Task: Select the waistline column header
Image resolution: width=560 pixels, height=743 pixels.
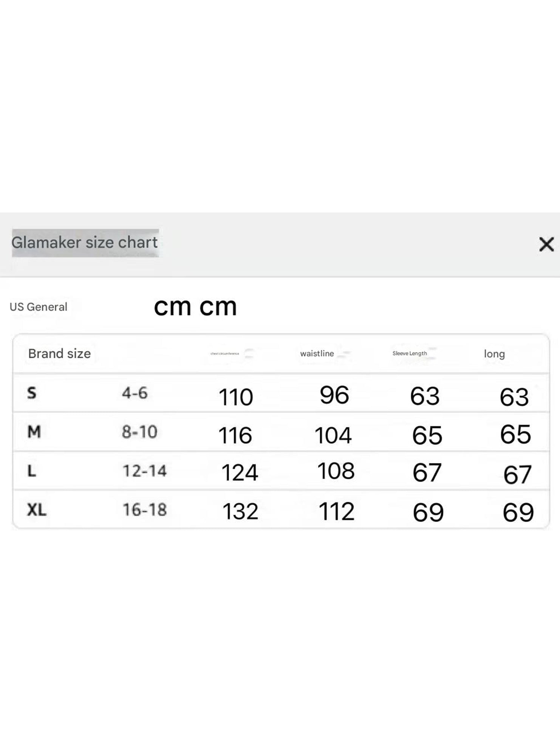Action: 317,354
